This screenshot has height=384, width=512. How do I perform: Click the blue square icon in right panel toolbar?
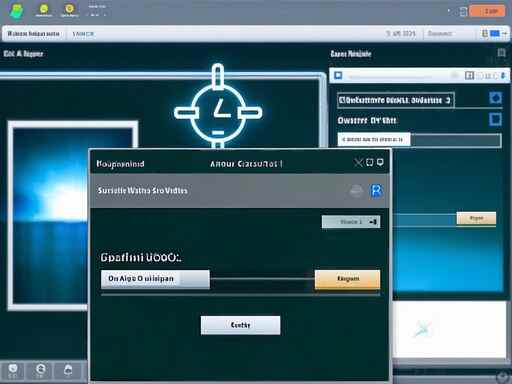click(x=338, y=75)
